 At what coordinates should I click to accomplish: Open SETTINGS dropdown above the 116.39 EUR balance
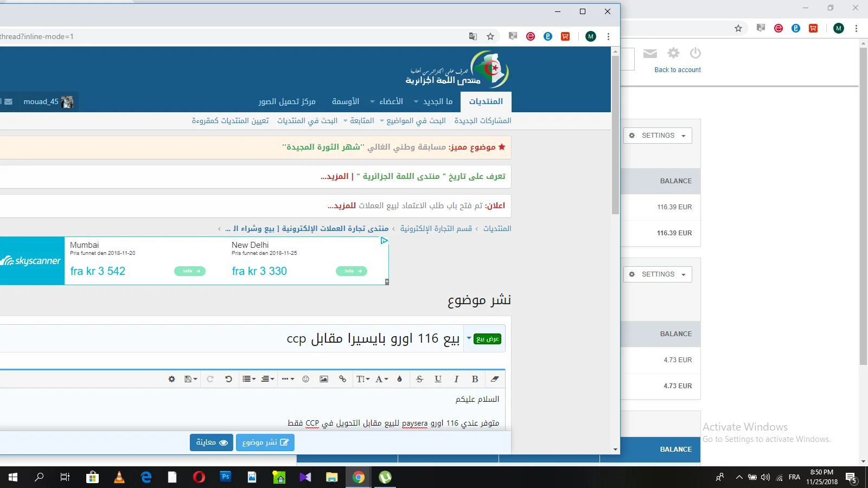point(658,136)
